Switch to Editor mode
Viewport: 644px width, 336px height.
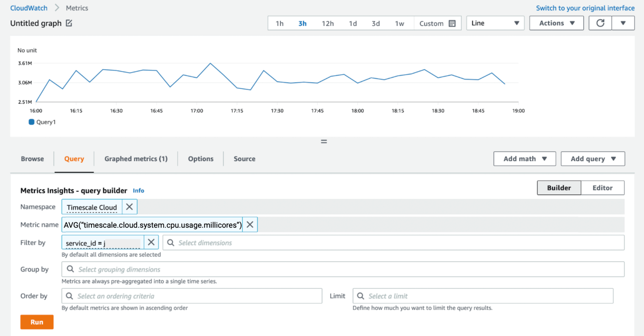602,188
